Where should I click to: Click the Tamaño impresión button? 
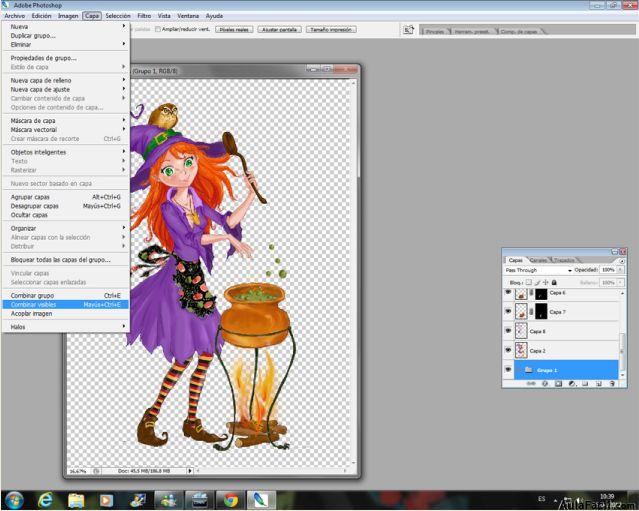point(331,29)
